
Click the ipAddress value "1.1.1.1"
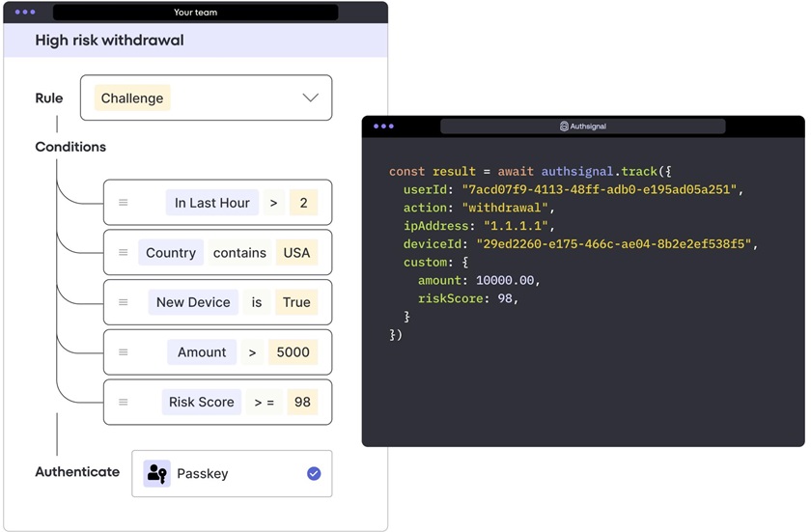516,225
